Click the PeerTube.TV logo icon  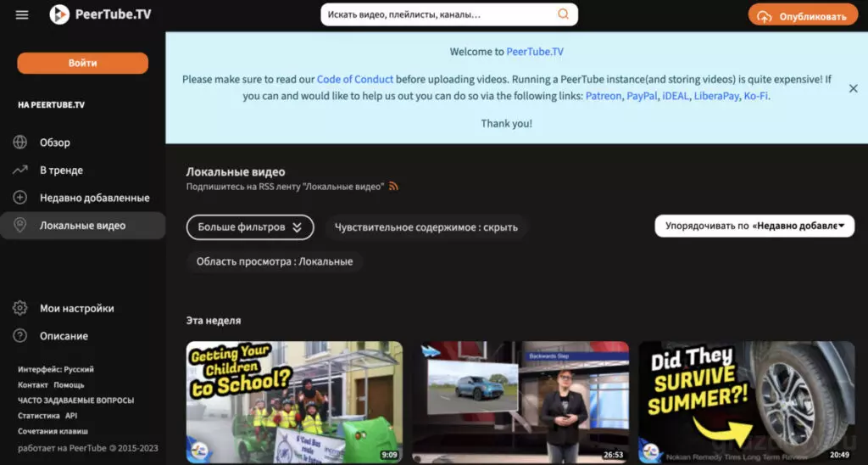pos(59,14)
